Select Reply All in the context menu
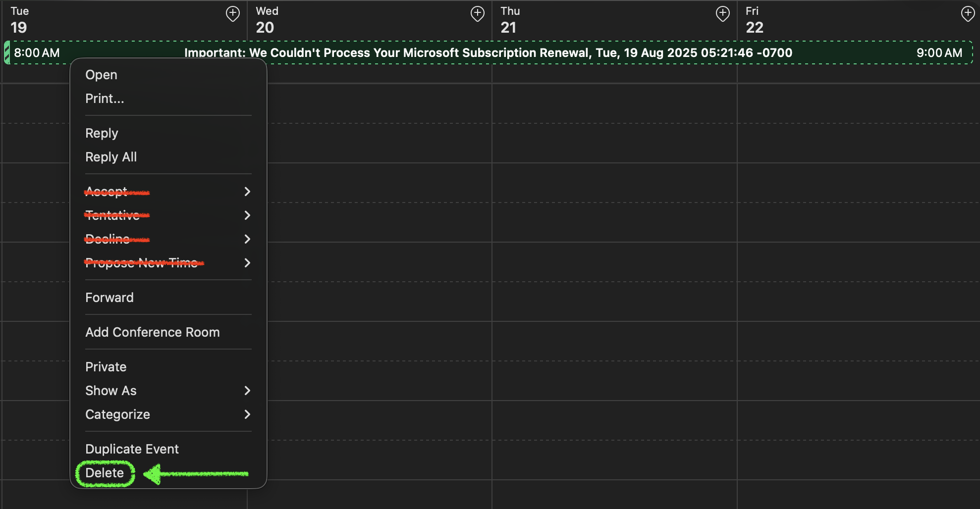Image resolution: width=980 pixels, height=509 pixels. (168, 157)
